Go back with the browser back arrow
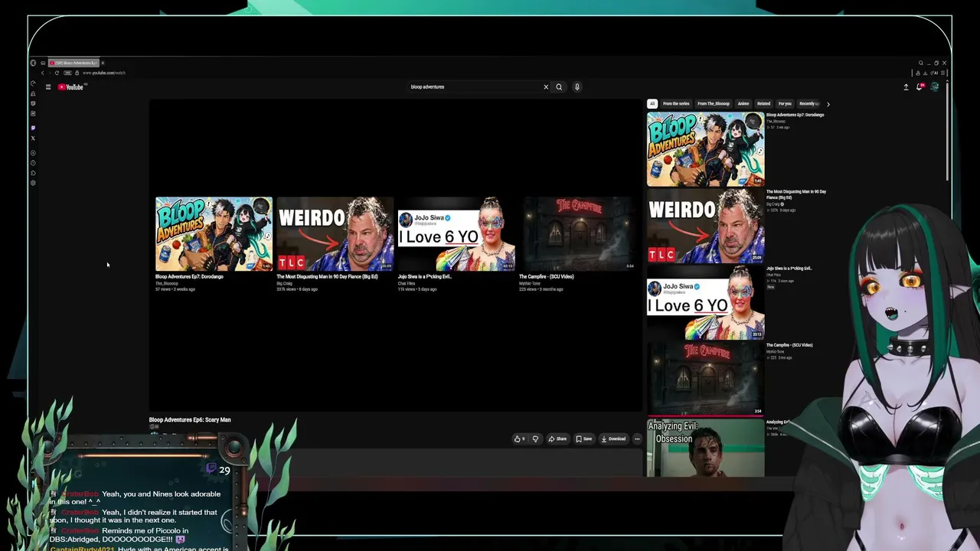The image size is (980, 551). pos(43,73)
